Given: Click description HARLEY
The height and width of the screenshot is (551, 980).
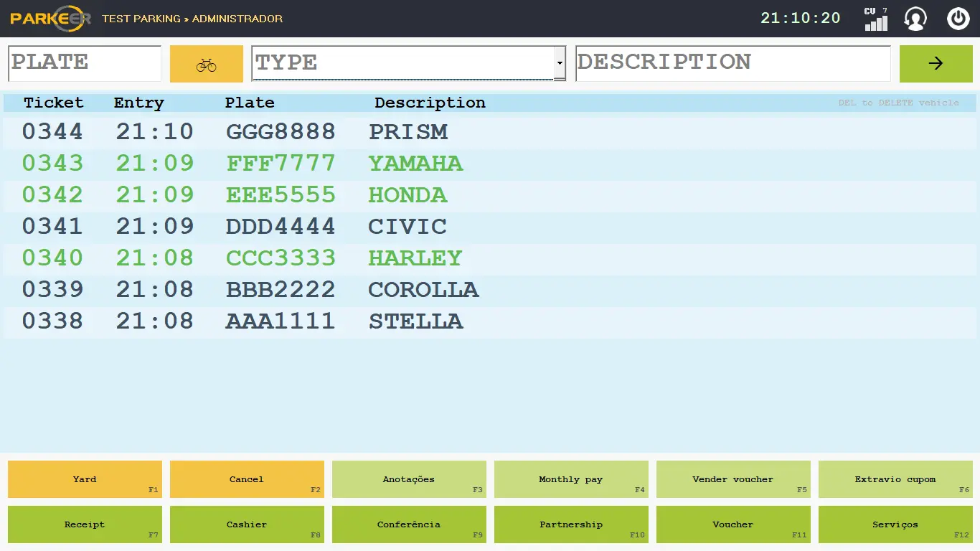Looking at the screenshot, I should coord(415,258).
